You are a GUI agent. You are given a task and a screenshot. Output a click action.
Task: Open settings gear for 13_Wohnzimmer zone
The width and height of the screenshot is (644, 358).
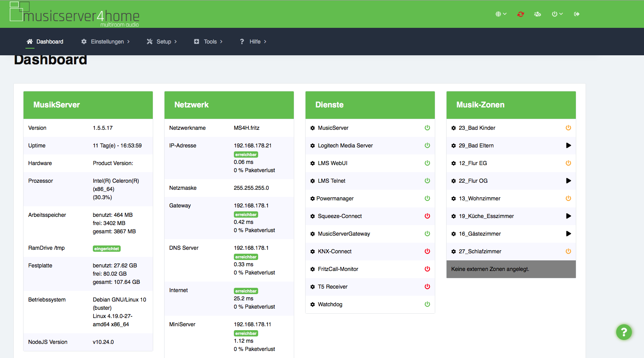click(454, 199)
